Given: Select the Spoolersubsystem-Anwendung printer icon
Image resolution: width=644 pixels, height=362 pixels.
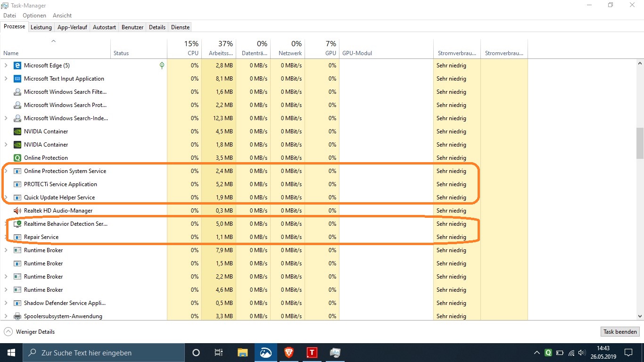Looking at the screenshot, I should coord(17,316).
